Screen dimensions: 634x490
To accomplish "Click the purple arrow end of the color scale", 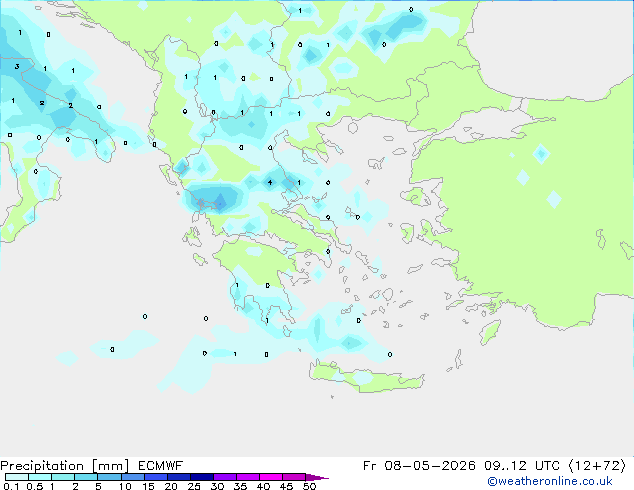I will click(317, 477).
